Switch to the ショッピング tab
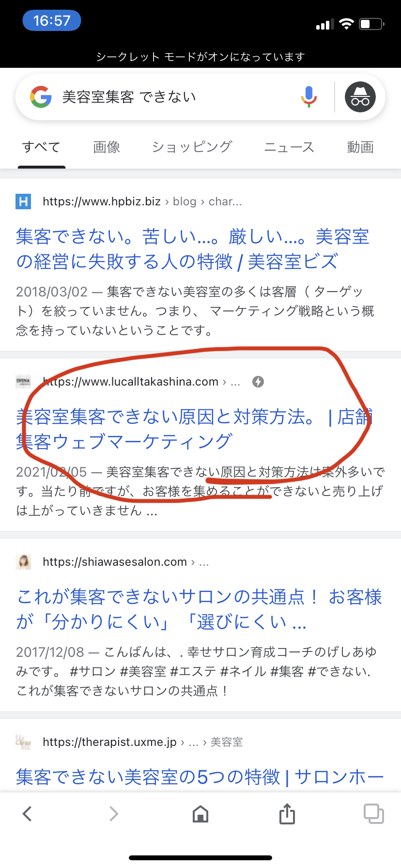Image resolution: width=401 pixels, height=868 pixels. (192, 147)
